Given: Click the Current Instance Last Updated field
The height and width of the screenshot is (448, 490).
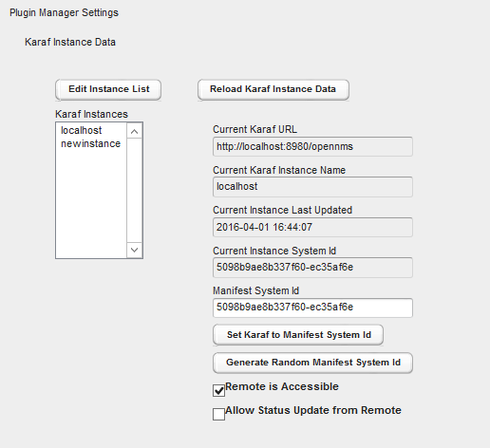Looking at the screenshot, I should pyautogui.click(x=312, y=227).
